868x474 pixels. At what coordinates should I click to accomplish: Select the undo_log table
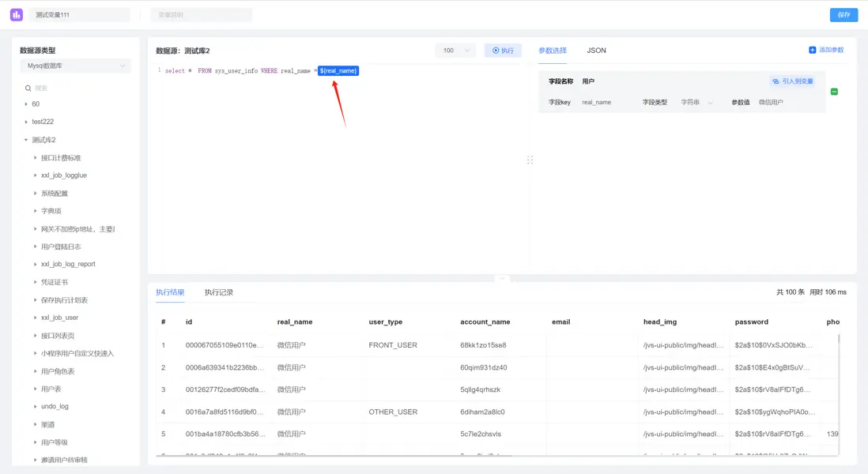(x=55, y=407)
